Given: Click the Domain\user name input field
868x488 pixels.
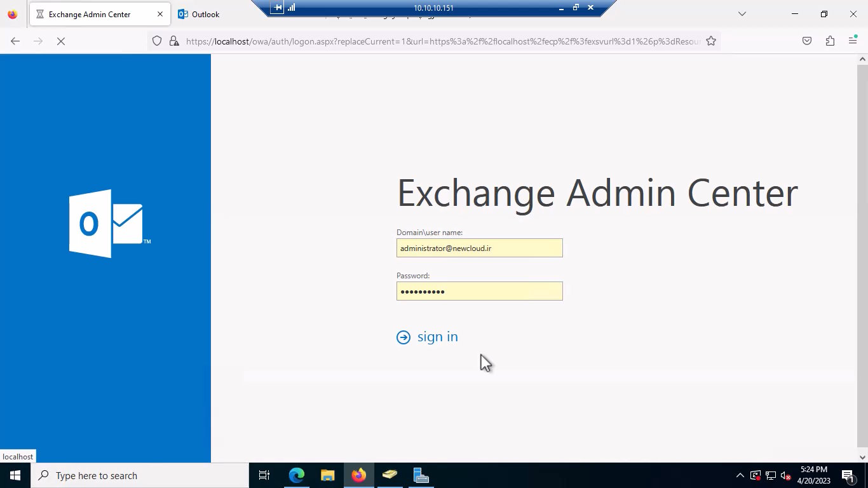Looking at the screenshot, I should click(479, 248).
